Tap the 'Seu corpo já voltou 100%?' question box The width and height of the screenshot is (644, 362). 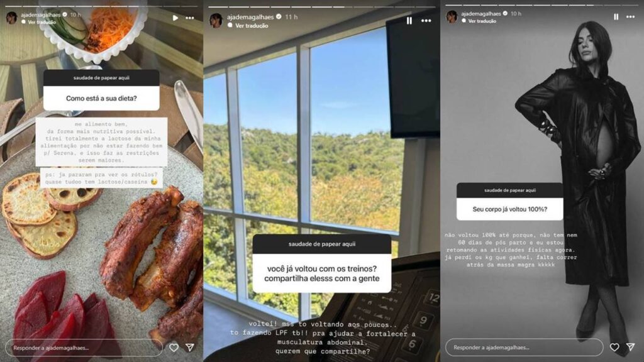[509, 209]
